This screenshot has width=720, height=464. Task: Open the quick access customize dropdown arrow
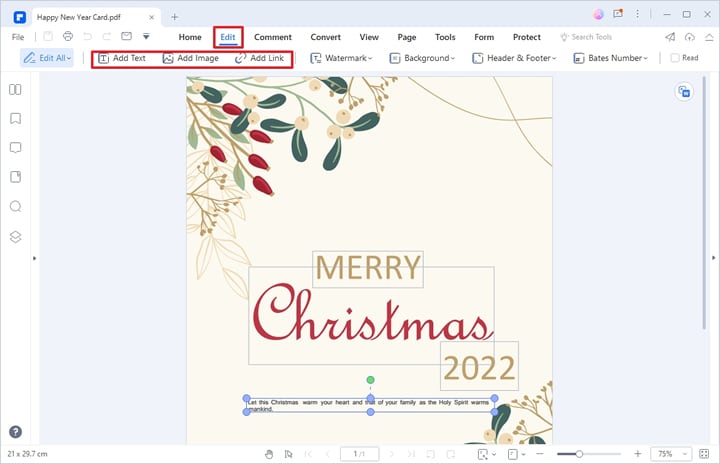click(x=146, y=36)
